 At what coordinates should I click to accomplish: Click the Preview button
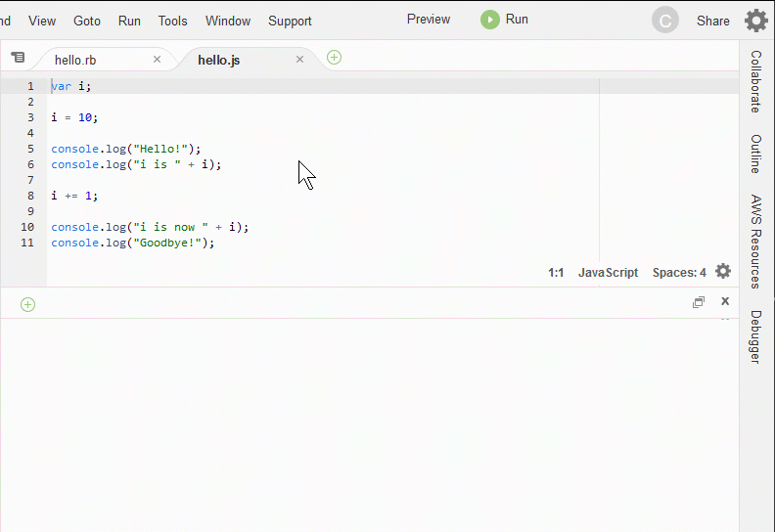point(429,20)
